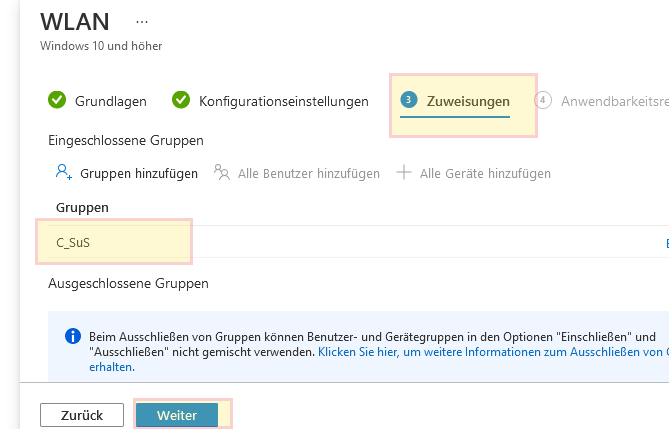Select the Zuweisungen tab

click(468, 101)
